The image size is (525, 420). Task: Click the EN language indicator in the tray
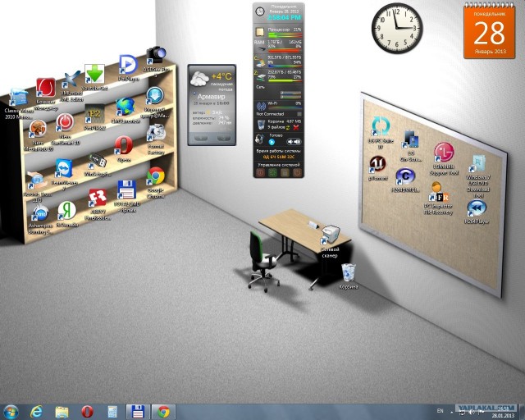pos(440,410)
